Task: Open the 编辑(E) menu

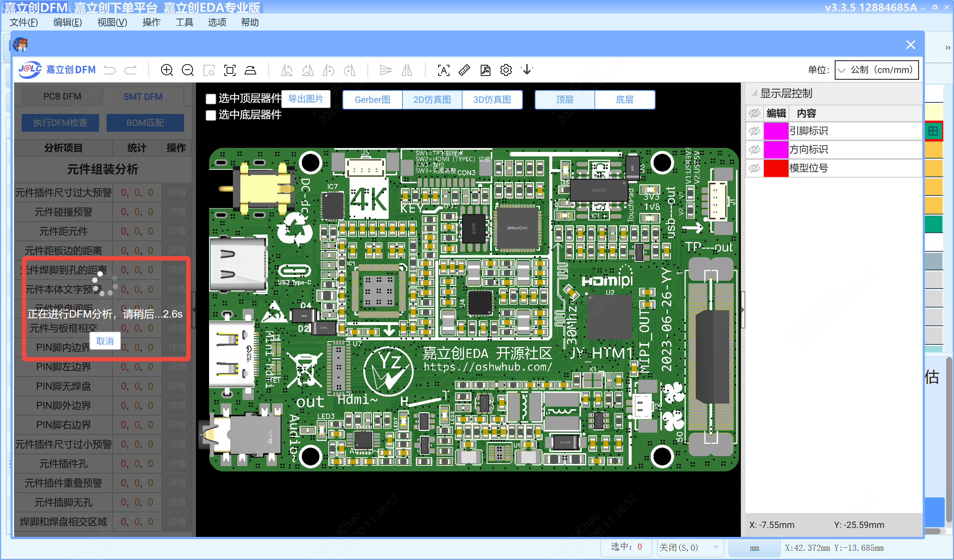Action: [67, 22]
